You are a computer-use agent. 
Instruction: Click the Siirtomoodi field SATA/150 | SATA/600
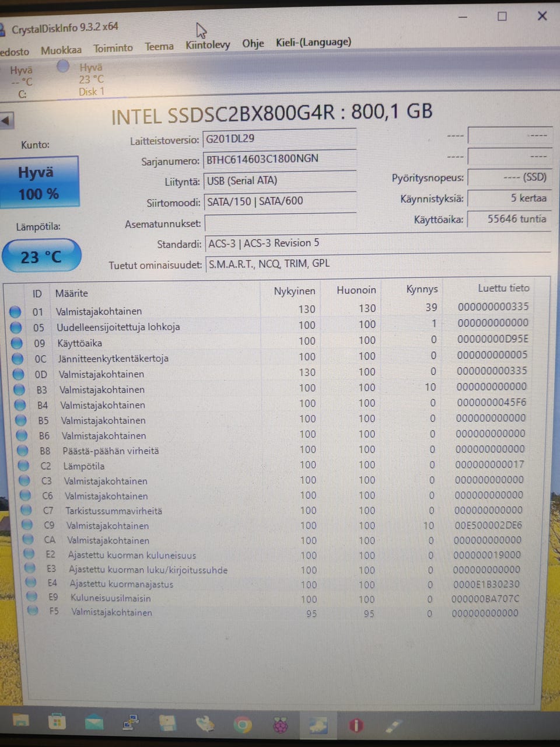[280, 201]
